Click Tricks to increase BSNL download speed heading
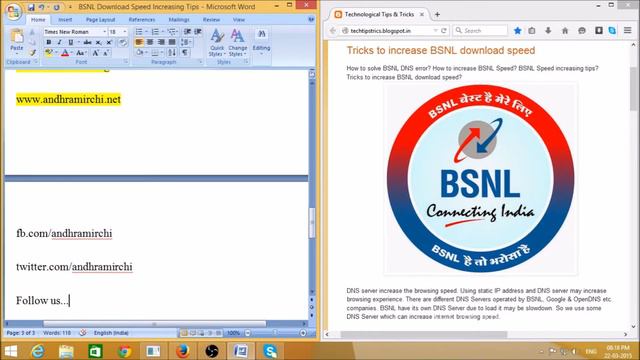640x360 pixels. click(441, 51)
